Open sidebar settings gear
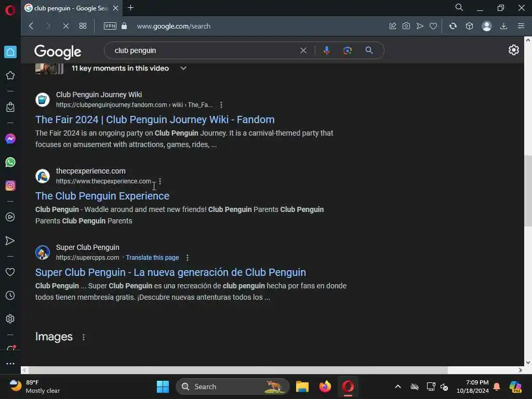The height and width of the screenshot is (399, 532). tap(10, 319)
